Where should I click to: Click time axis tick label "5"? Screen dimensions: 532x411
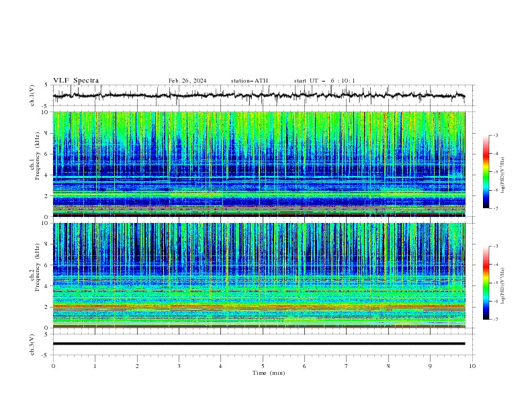[263, 366]
